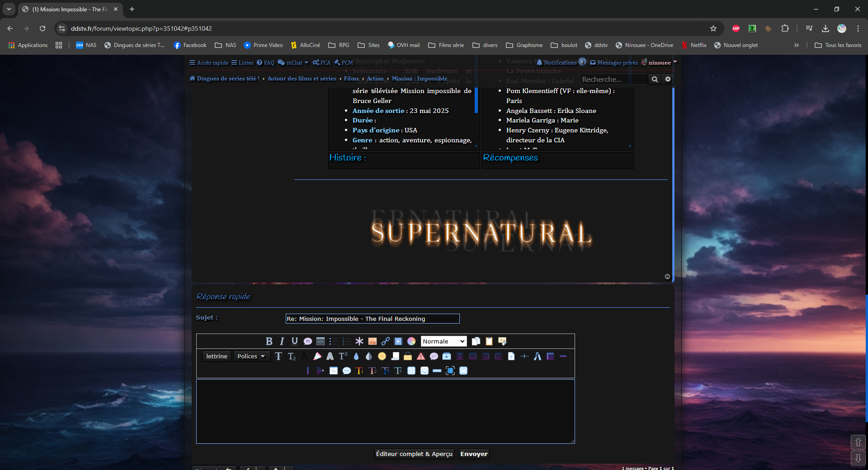The height and width of the screenshot is (470, 868).
Task: Click the sun glow effect icon
Action: [382, 357]
